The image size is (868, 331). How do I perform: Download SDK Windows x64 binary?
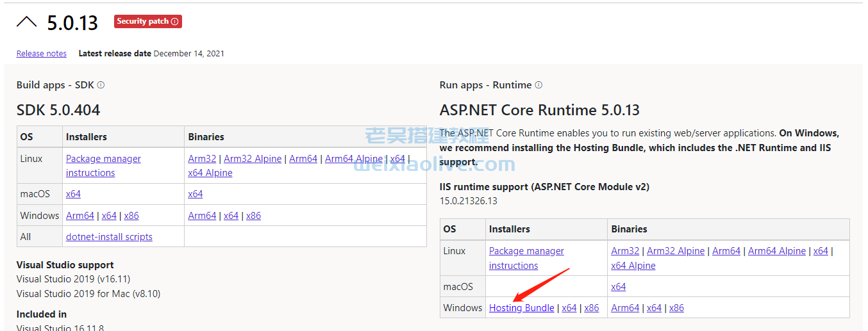click(x=231, y=216)
